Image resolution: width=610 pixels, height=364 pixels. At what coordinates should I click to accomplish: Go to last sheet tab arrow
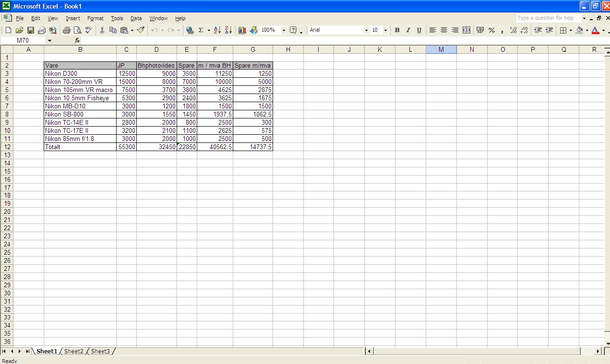27,352
